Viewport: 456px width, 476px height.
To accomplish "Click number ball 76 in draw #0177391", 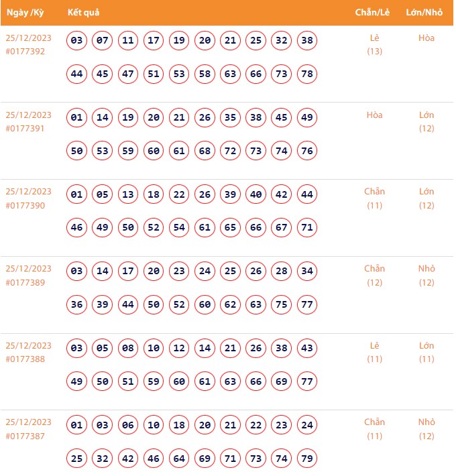I will (307, 151).
